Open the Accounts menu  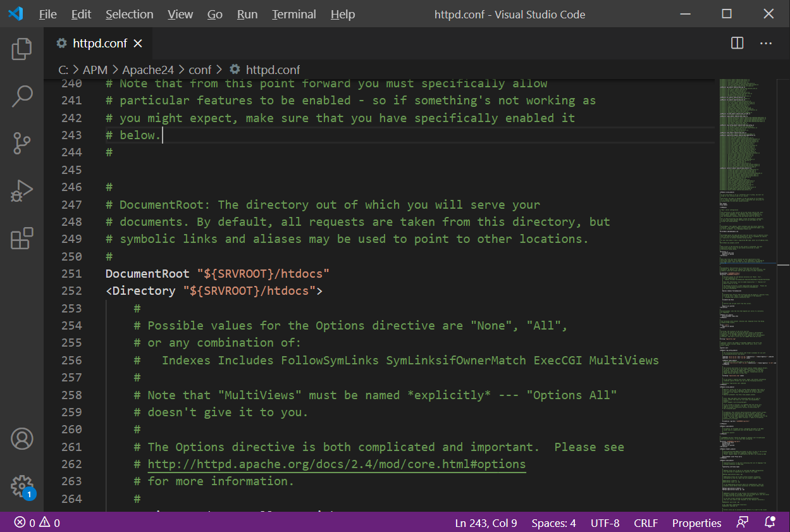click(x=22, y=438)
